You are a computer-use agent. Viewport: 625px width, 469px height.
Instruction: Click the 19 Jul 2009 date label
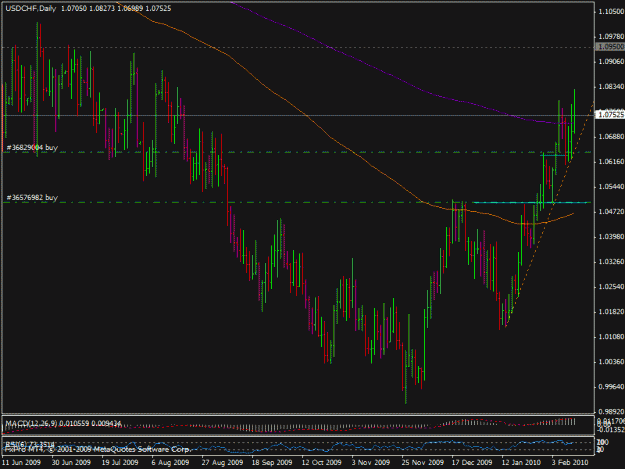[x=120, y=462]
